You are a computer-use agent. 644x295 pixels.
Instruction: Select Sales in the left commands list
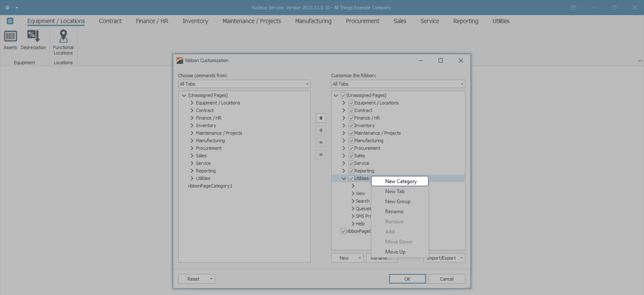[201, 156]
